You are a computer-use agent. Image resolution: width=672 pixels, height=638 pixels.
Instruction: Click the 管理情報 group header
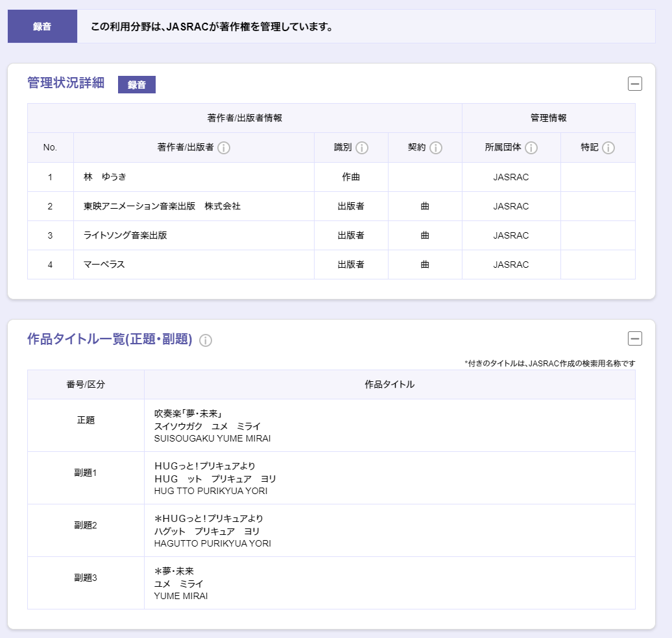[549, 118]
